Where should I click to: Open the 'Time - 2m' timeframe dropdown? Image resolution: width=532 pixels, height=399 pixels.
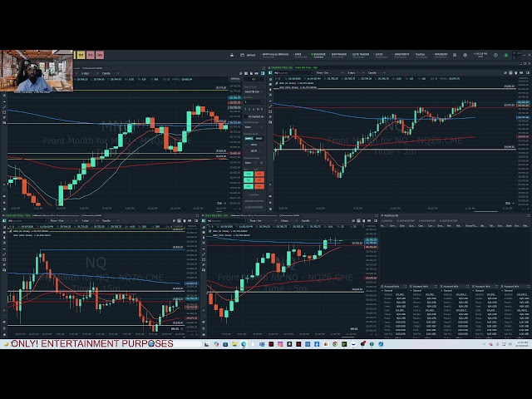329,73
